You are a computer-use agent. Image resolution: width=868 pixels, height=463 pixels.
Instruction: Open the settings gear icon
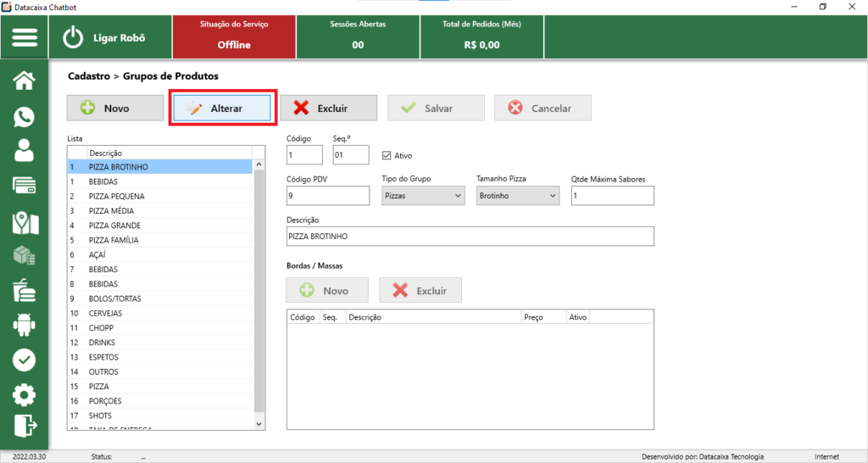tap(25, 394)
